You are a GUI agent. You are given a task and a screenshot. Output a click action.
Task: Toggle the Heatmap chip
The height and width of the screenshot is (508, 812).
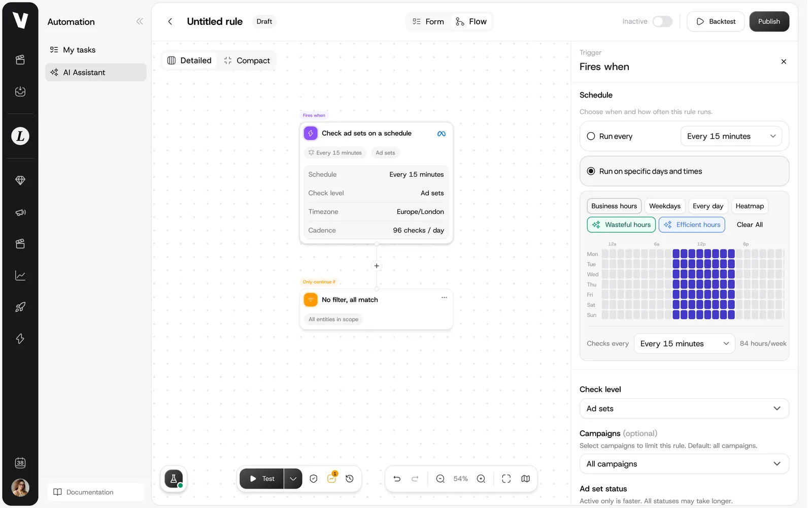click(x=750, y=206)
